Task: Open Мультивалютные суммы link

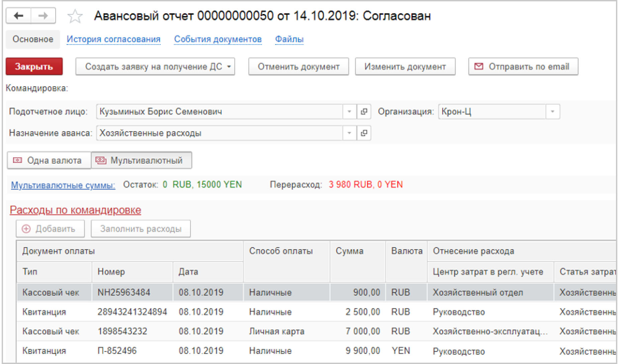Action: pyautogui.click(x=63, y=185)
